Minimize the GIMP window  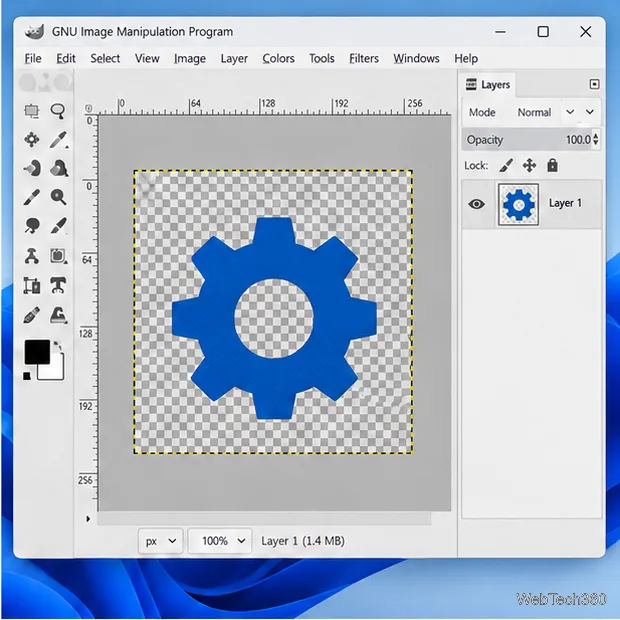(x=500, y=32)
